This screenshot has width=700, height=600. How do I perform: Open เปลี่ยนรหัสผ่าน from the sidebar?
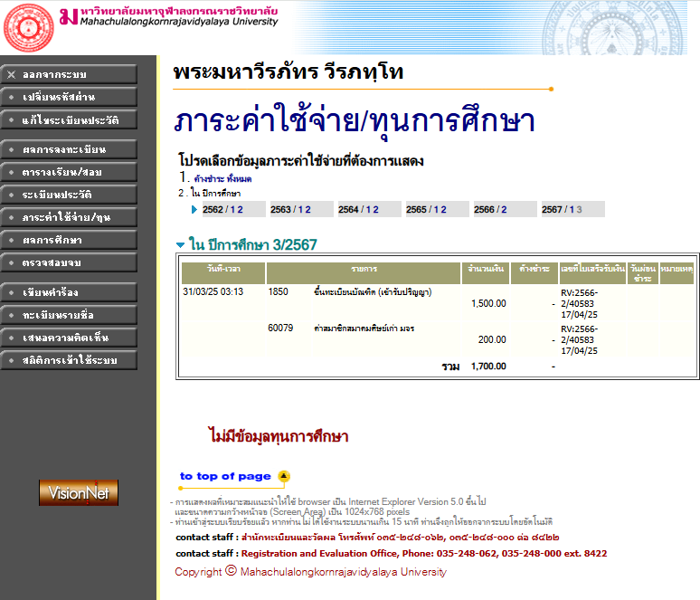click(x=69, y=97)
